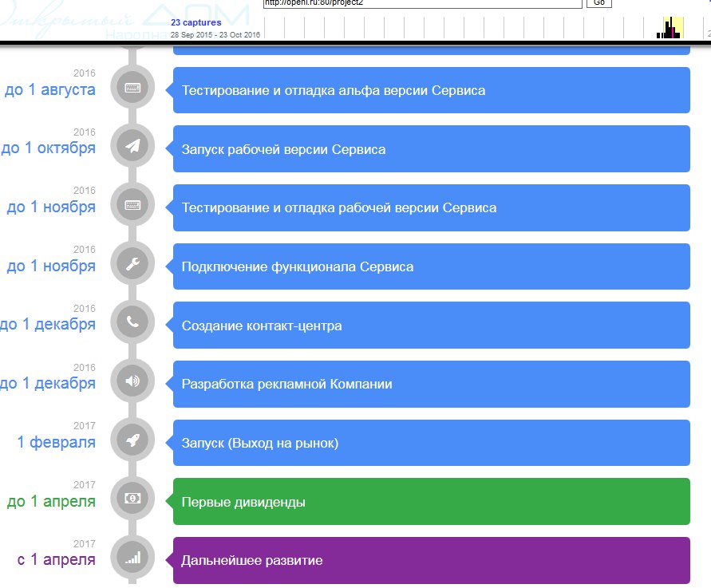Viewport: 711px width, 588px height.
Task: Click '28 Sep 2015 - 23 Oct 2016' date range
Action: tap(215, 35)
